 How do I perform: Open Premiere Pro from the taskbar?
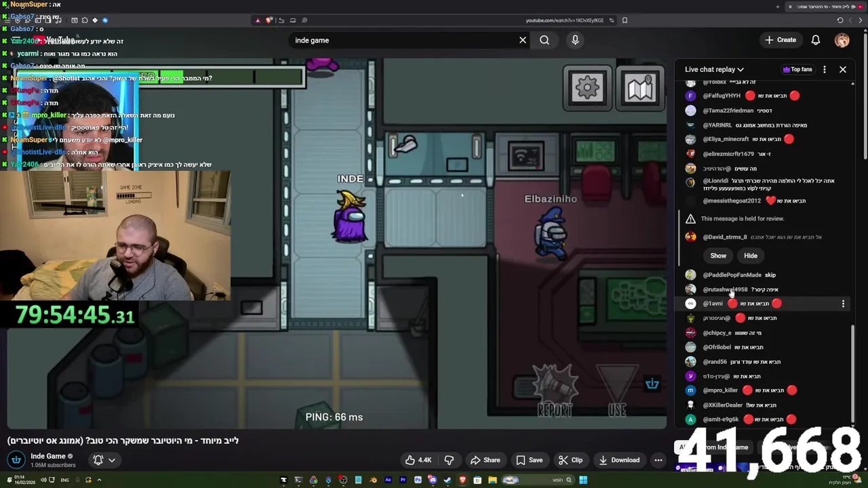click(403, 481)
